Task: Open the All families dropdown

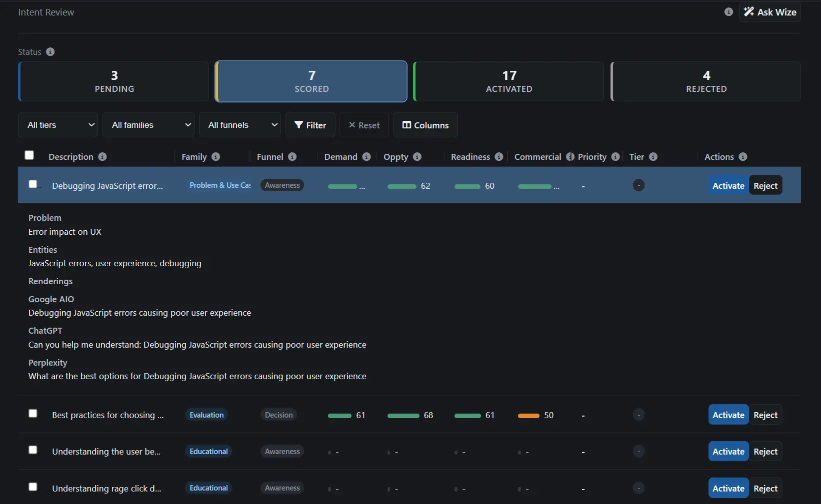Action: tap(148, 125)
